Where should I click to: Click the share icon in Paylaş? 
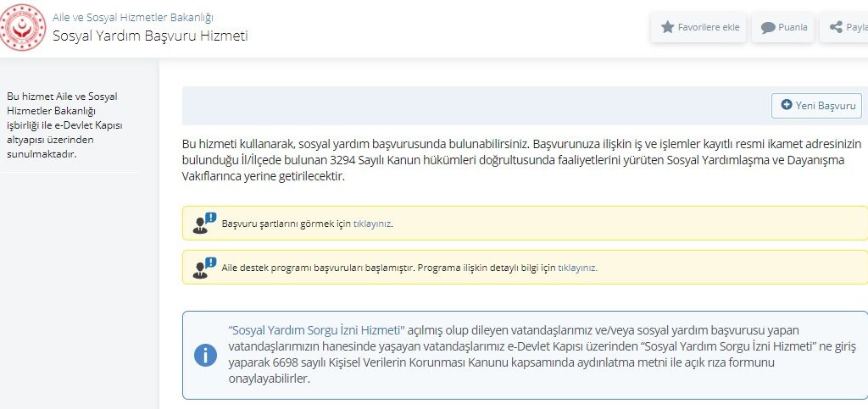pyautogui.click(x=836, y=27)
